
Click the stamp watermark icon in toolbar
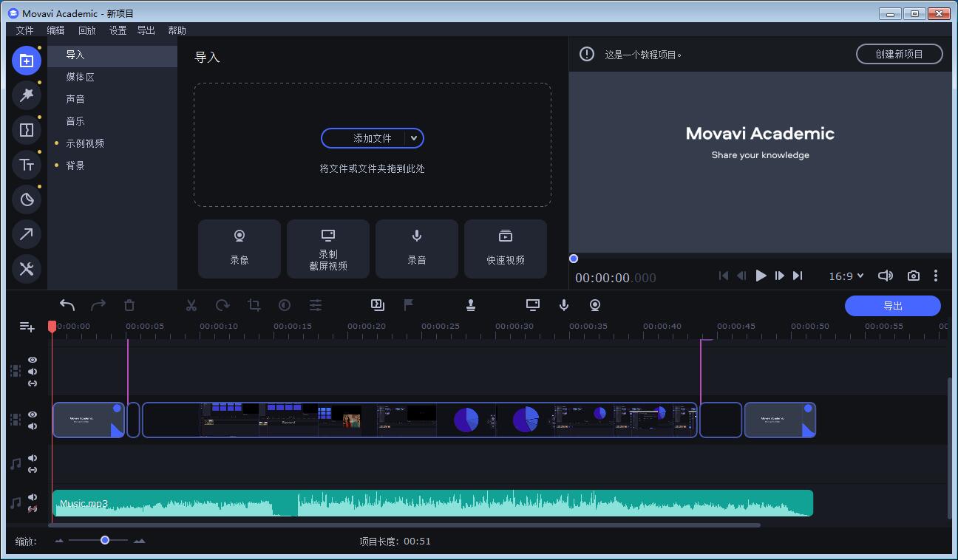click(x=471, y=305)
